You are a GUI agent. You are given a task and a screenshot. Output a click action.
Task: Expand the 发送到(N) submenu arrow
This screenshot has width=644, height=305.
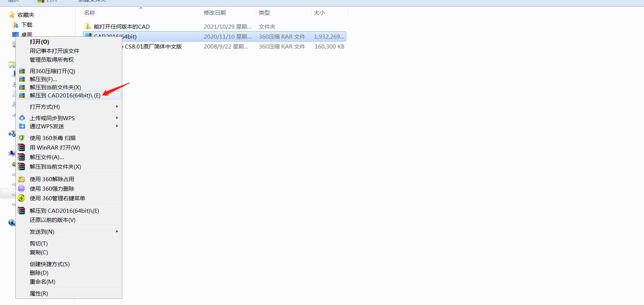[117, 232]
